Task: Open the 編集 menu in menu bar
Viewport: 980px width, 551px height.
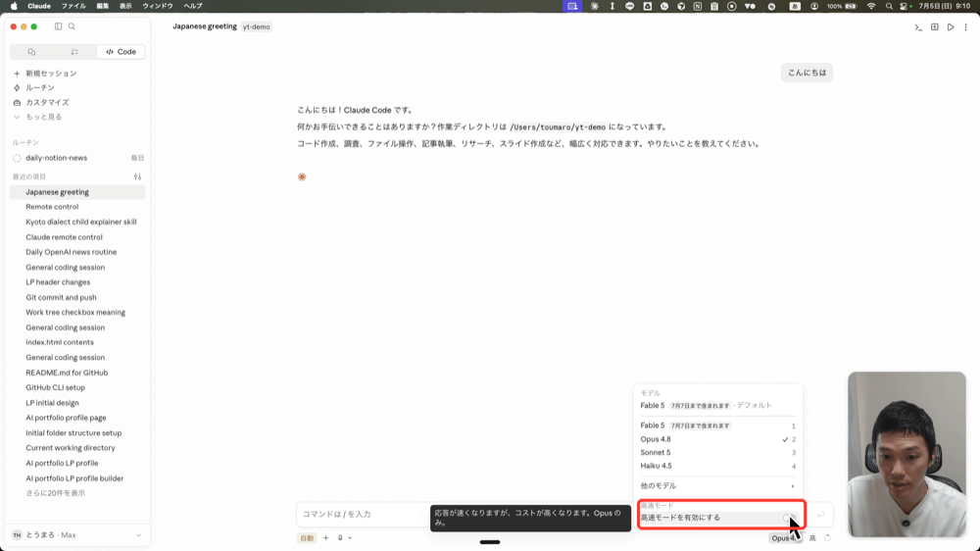Action: click(x=103, y=6)
